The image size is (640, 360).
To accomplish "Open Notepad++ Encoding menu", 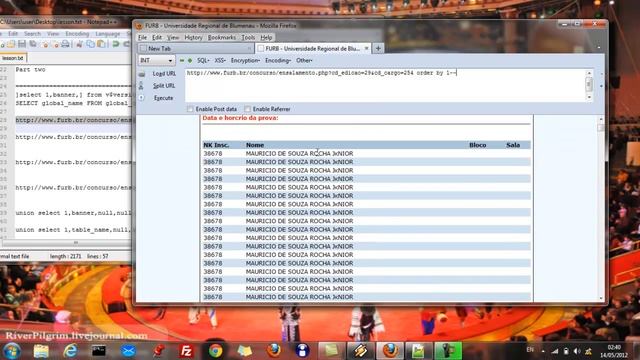I will 77,33.
